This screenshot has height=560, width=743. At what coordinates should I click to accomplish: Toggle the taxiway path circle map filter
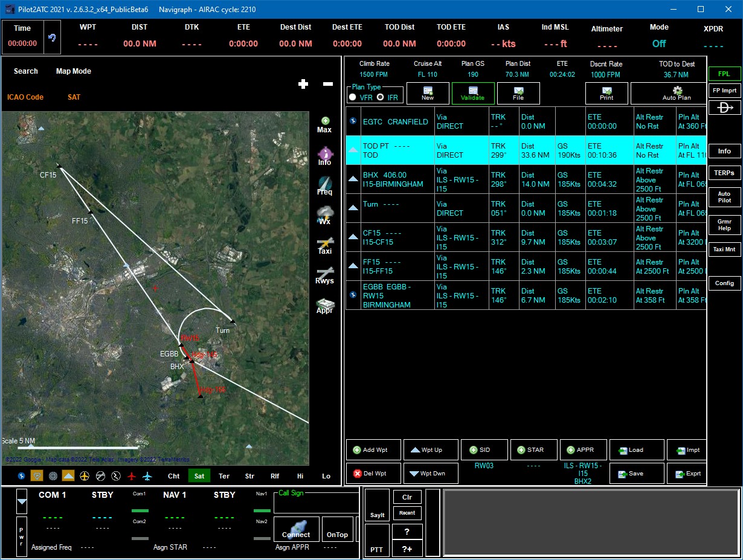click(x=116, y=476)
